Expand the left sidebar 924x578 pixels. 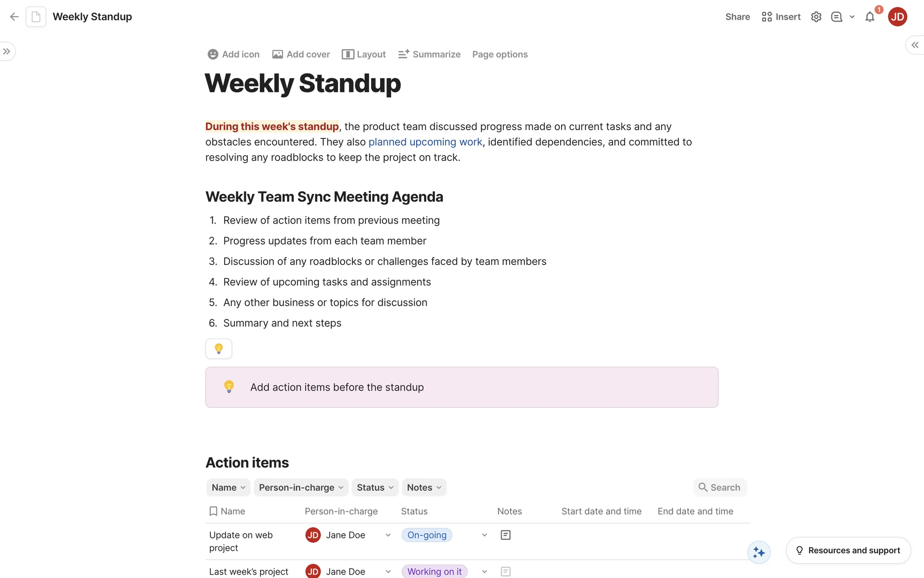coord(7,51)
